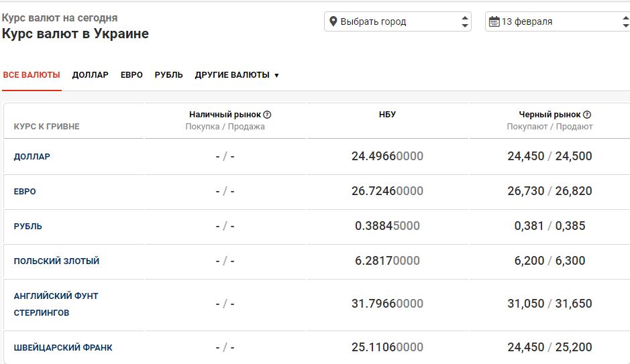
Task: Click help icon next to Наличный рынок
Action: pos(267,115)
